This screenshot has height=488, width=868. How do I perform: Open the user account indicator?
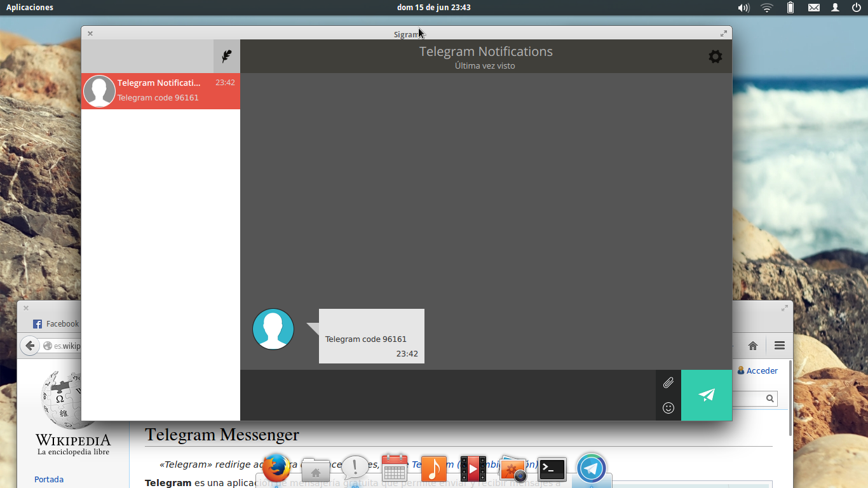pyautogui.click(x=836, y=8)
